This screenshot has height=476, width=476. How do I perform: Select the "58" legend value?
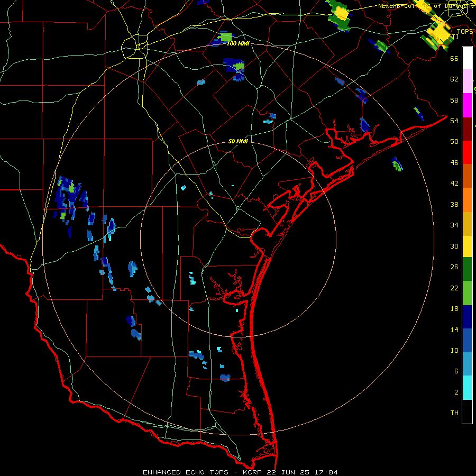pos(454,100)
